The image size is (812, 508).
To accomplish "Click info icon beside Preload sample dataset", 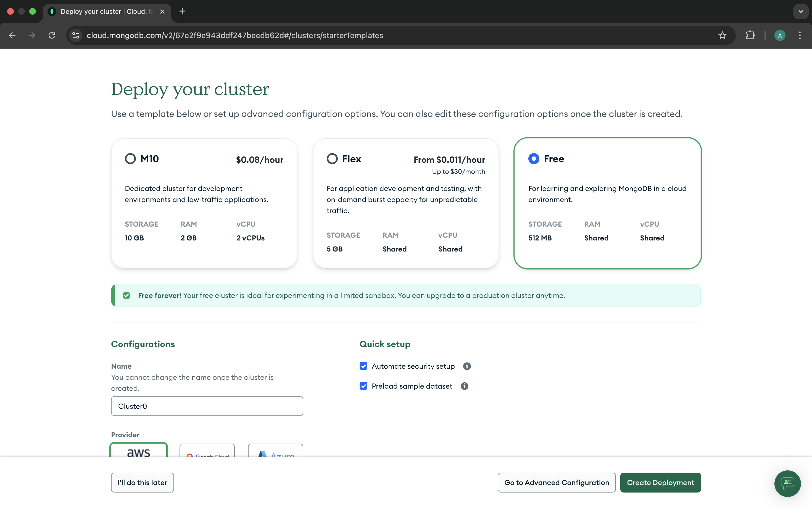I will click(x=464, y=386).
